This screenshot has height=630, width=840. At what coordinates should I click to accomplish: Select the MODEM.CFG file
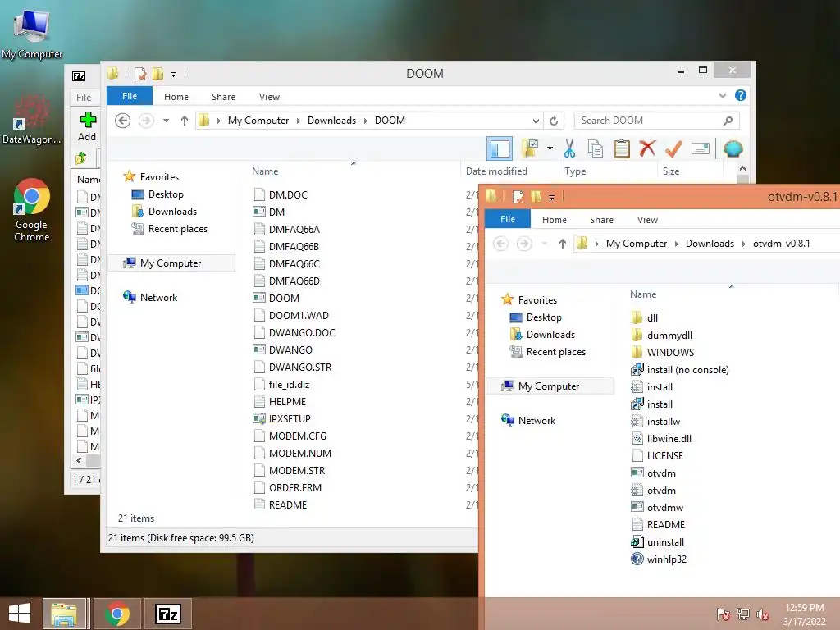[297, 436]
